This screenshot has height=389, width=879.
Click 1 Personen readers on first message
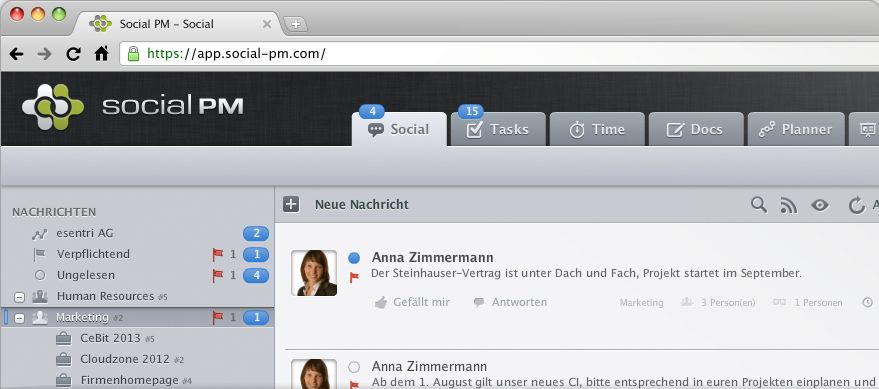818,303
